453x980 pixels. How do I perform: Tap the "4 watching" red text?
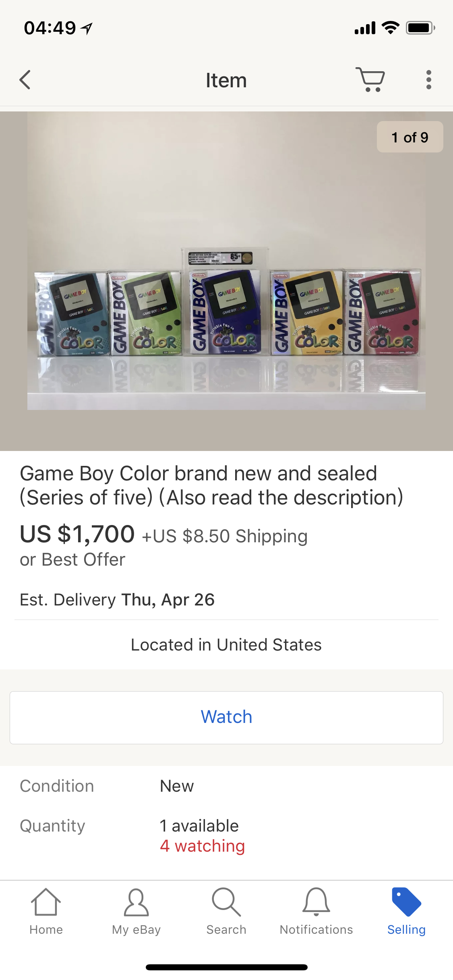pos(202,846)
